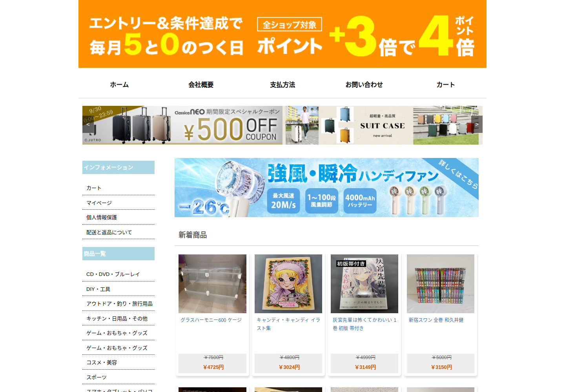The width and height of the screenshot is (565, 392).
Task: Open the キャンディ・キャンディ イラスト集 title link
Action: tap(288, 324)
